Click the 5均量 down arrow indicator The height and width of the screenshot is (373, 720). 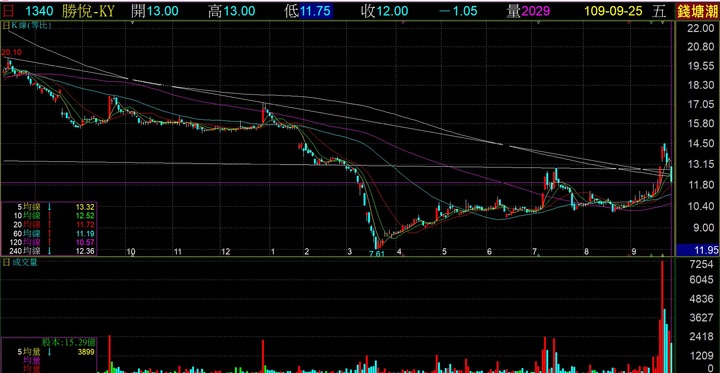coord(50,352)
